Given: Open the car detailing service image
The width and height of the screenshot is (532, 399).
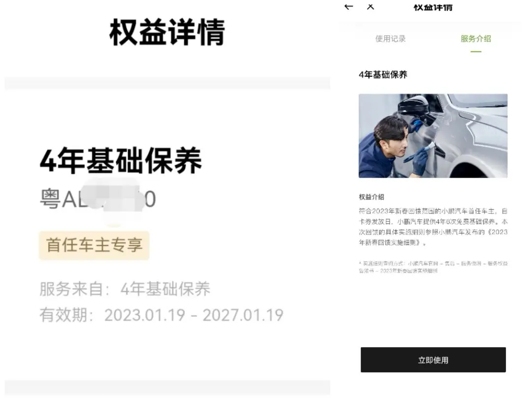Looking at the screenshot, I should 433,136.
